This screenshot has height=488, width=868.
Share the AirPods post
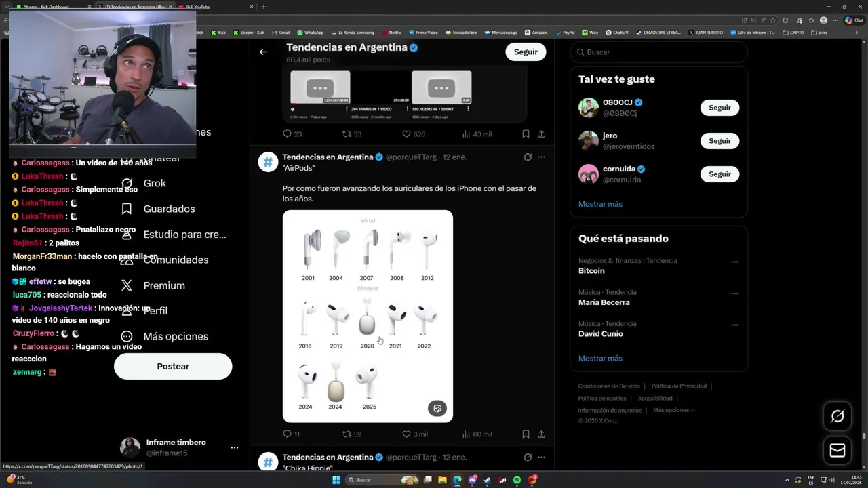(541, 434)
